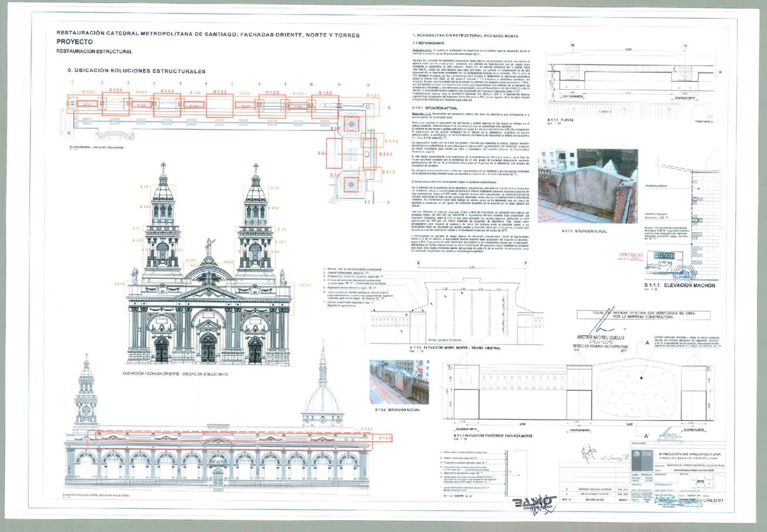Click the blue circular seal near Elevación Machón
The image size is (767, 532).
[685, 272]
